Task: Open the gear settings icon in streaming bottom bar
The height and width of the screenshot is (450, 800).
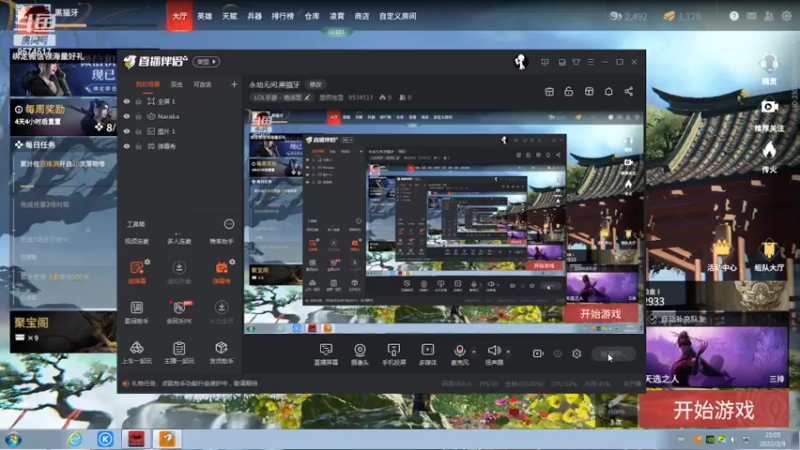Action: tap(577, 354)
